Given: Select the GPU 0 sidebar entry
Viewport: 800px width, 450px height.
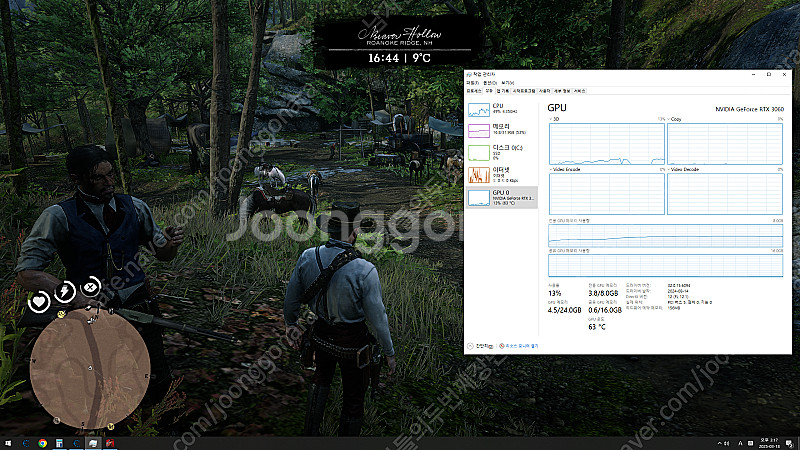Looking at the screenshot, I should click(502, 197).
